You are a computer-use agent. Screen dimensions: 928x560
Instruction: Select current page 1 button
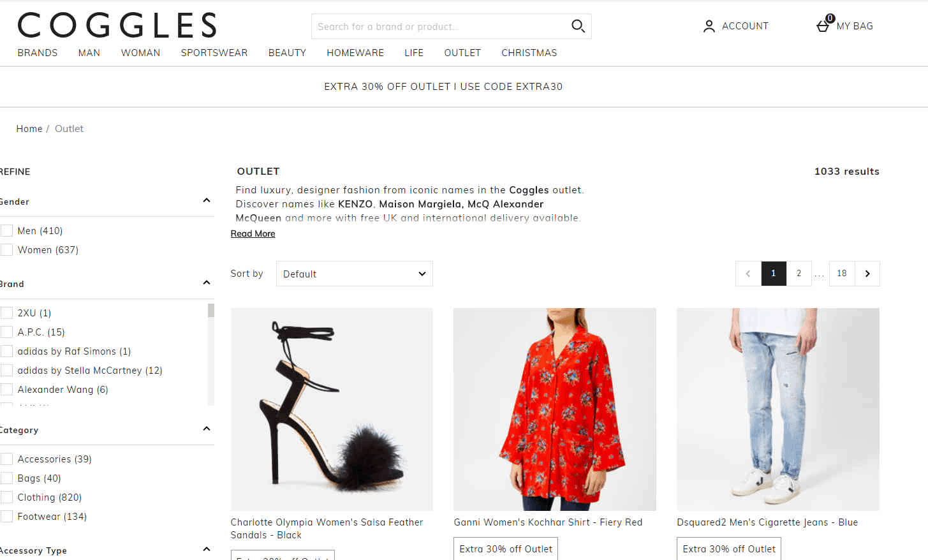click(x=774, y=274)
